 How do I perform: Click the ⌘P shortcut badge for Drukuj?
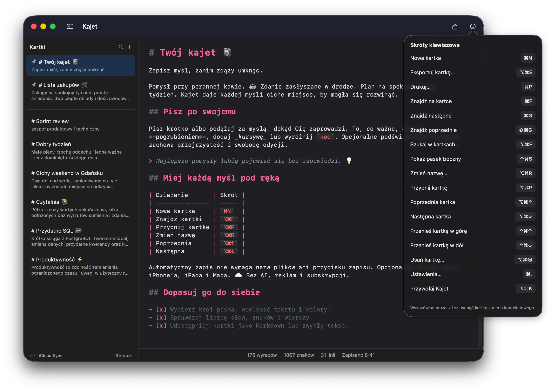528,87
